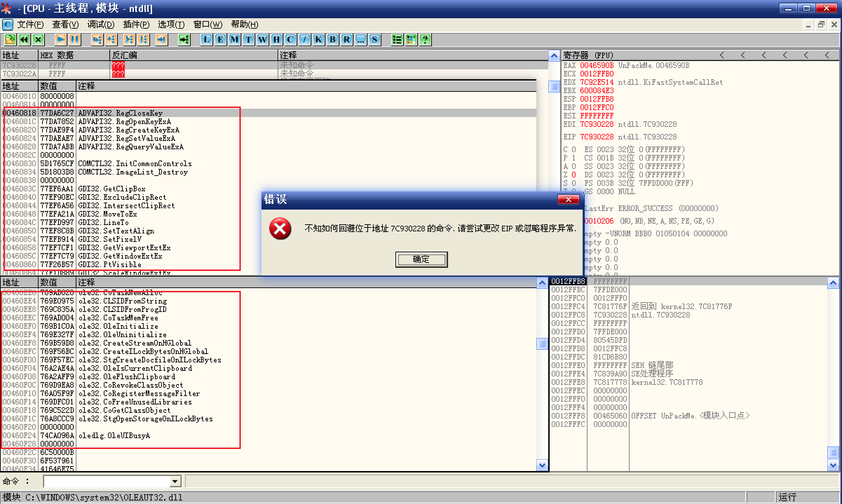This screenshot has height=504, width=842.
Task: Expand the command input dropdown arrow
Action: pos(175,482)
